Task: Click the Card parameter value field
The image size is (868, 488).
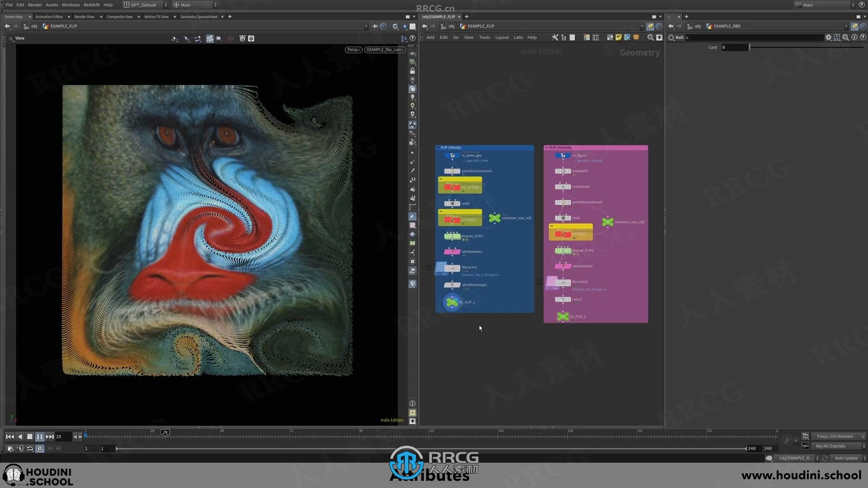Action: point(735,47)
